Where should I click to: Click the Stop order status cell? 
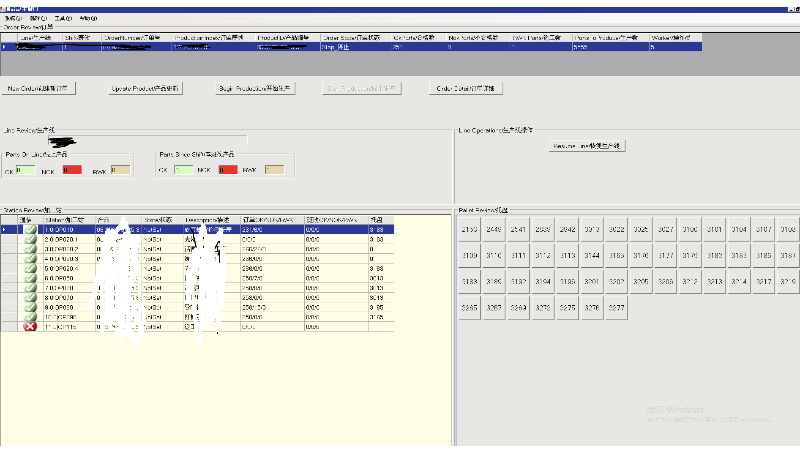click(x=356, y=47)
